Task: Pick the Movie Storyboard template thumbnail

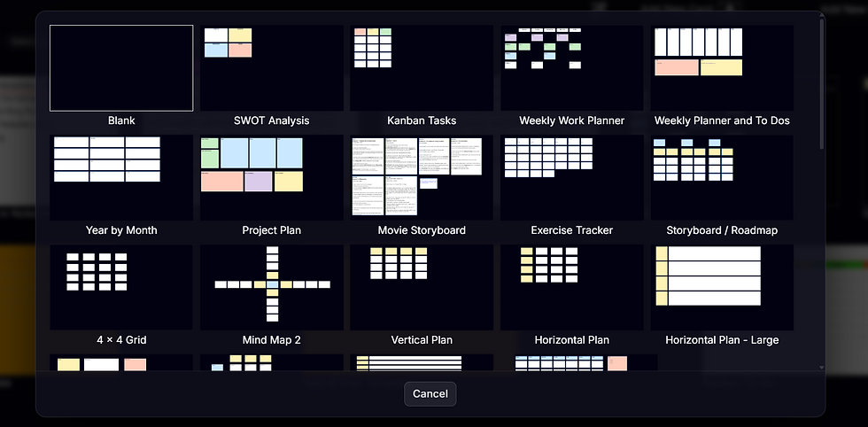Action: 422,178
